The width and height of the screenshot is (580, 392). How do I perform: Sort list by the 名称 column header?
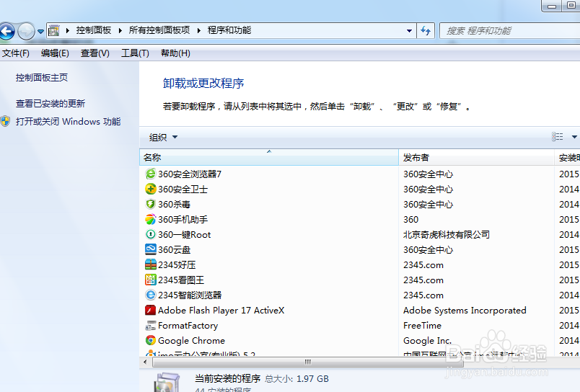[x=269, y=157]
